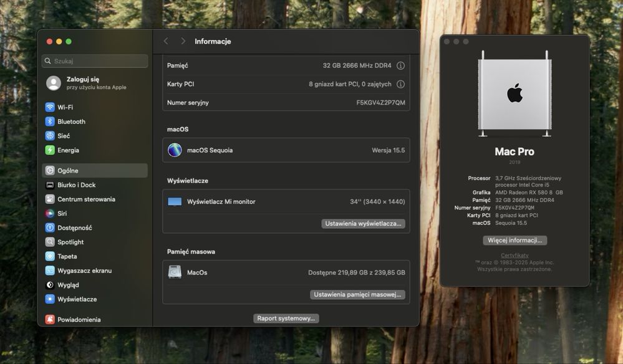Click the Pamięć masowa section heading
This screenshot has height=364, width=623.
tap(191, 252)
